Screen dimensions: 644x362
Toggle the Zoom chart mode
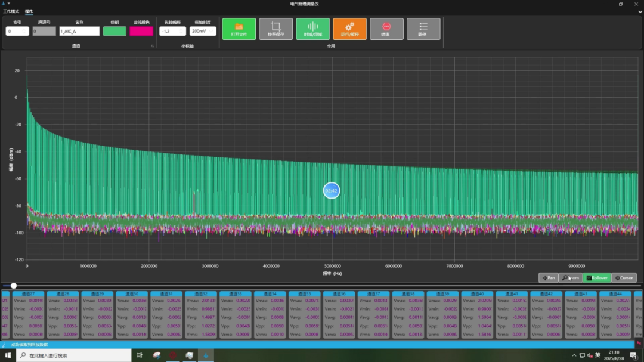coord(571,278)
